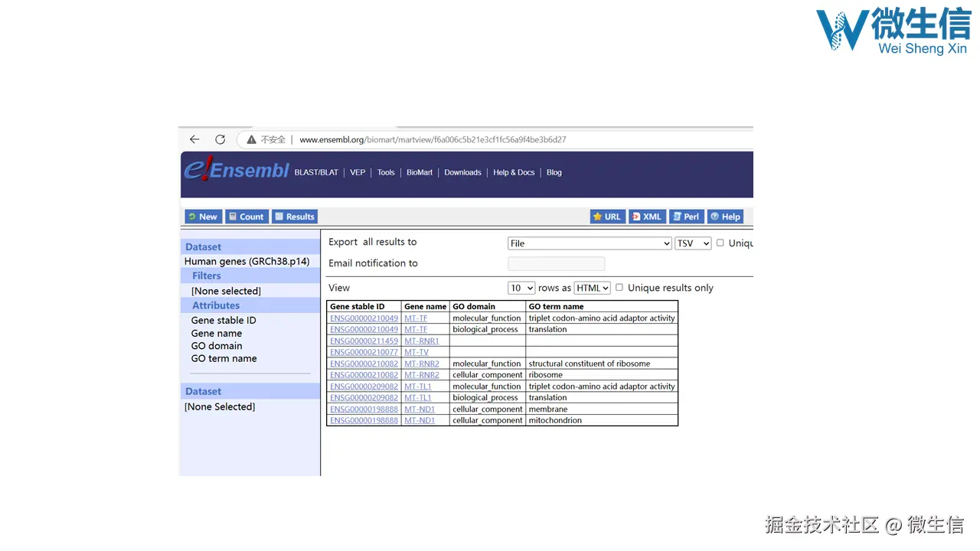The image size is (980, 551).
Task: Open the Filters section in sidebar
Action: pyautogui.click(x=207, y=275)
